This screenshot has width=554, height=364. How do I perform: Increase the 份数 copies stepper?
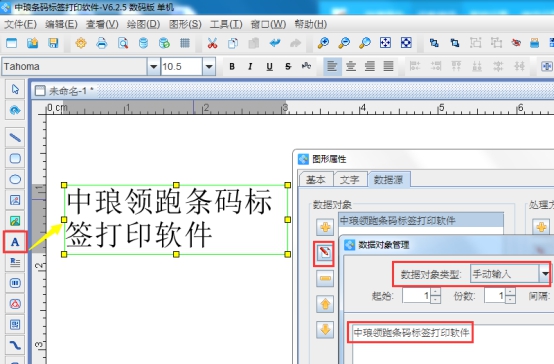click(x=510, y=292)
